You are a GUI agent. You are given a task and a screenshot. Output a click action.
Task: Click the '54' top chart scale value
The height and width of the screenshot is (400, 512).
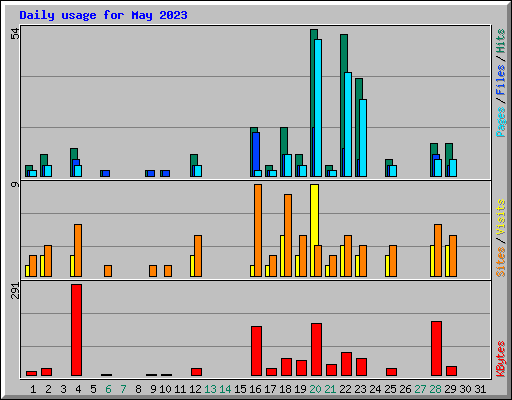pyautogui.click(x=15, y=34)
